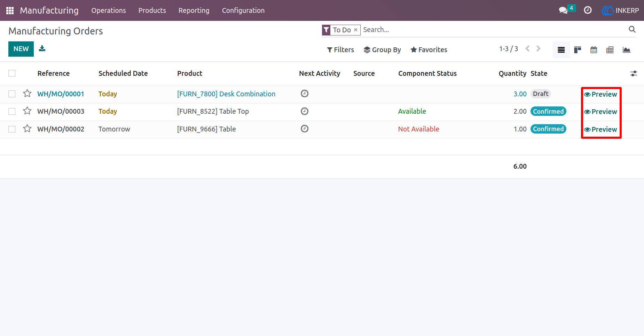Image resolution: width=644 pixels, height=336 pixels.
Task: Open optional columns settings icon
Action: point(634,73)
